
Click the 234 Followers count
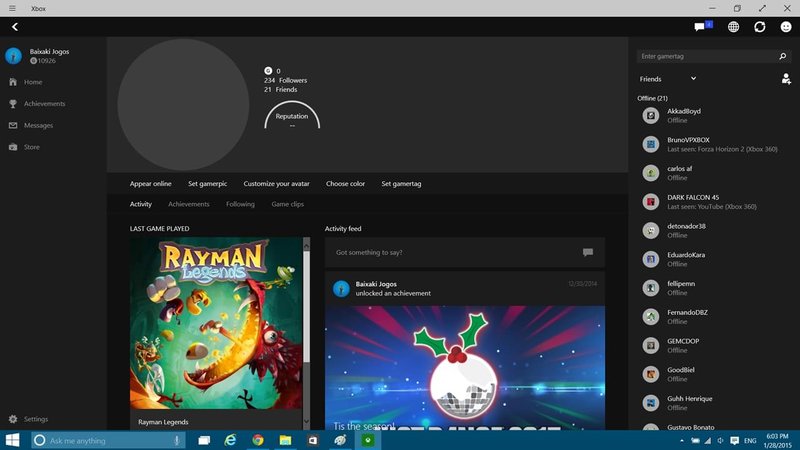pos(285,81)
